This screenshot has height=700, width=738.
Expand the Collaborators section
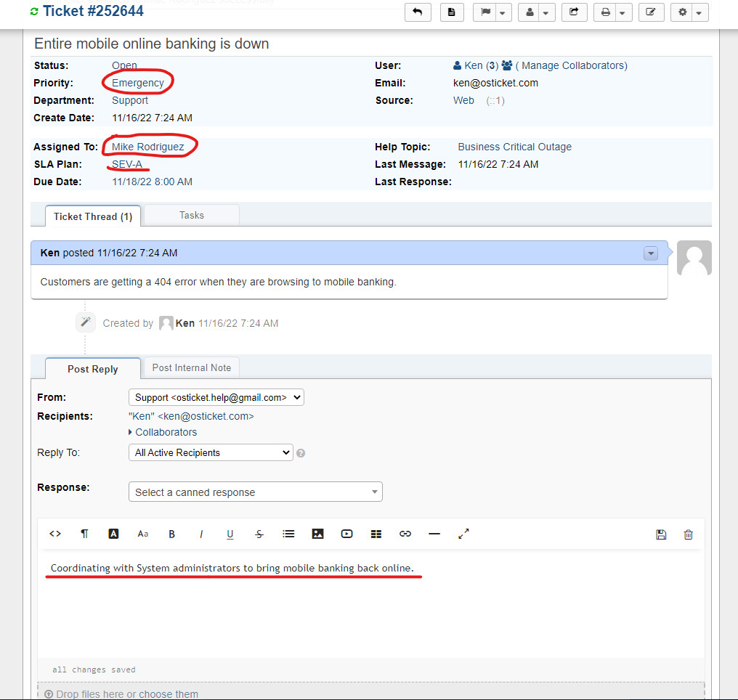163,432
